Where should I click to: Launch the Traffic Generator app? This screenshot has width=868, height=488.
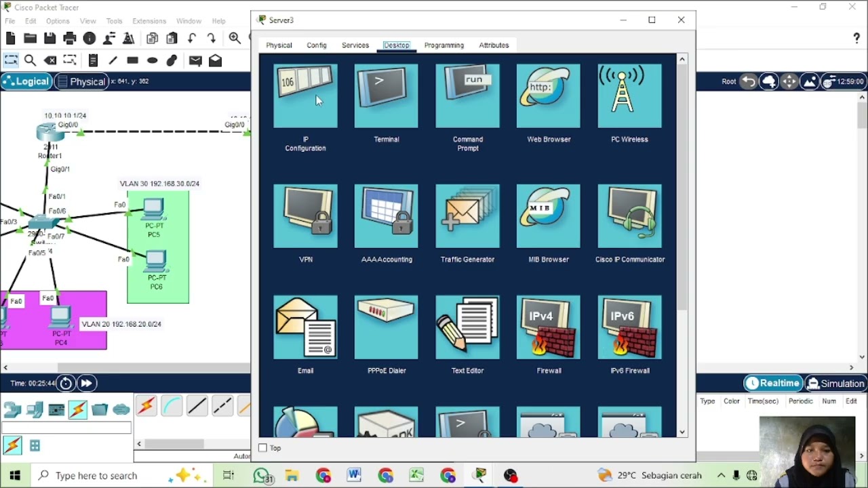pyautogui.click(x=467, y=216)
